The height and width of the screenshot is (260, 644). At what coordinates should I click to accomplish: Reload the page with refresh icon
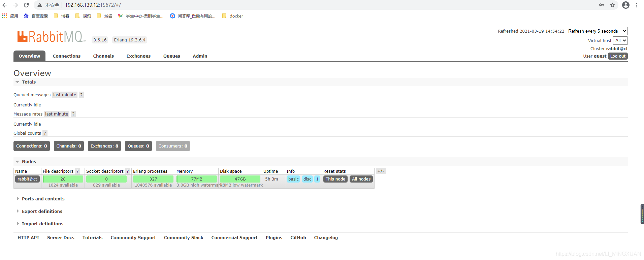26,5
